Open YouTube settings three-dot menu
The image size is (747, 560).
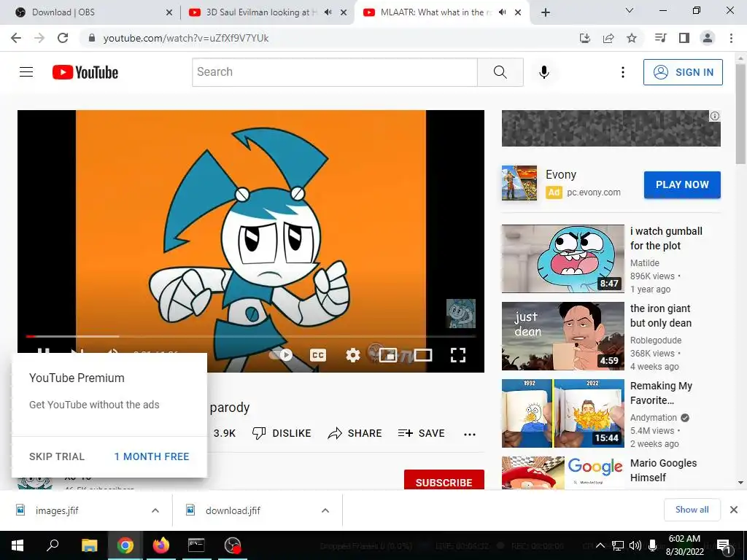coord(623,72)
